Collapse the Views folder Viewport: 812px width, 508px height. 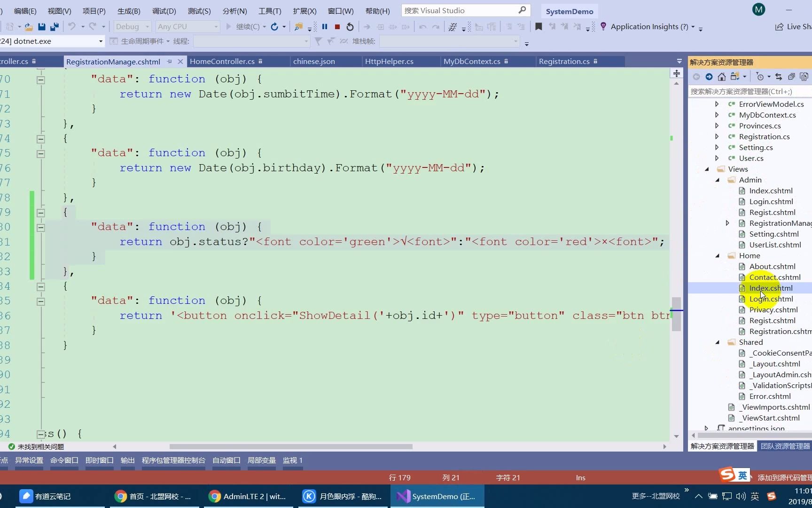tap(707, 169)
